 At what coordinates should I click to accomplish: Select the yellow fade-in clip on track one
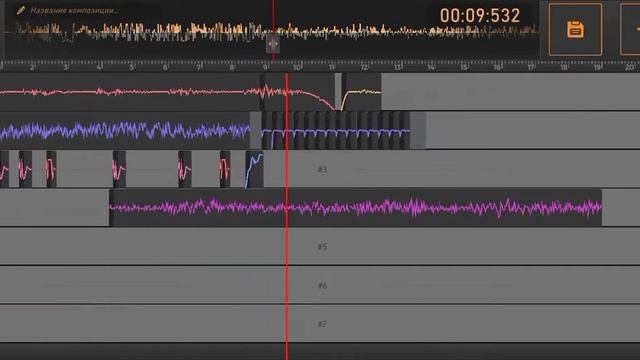click(x=361, y=92)
